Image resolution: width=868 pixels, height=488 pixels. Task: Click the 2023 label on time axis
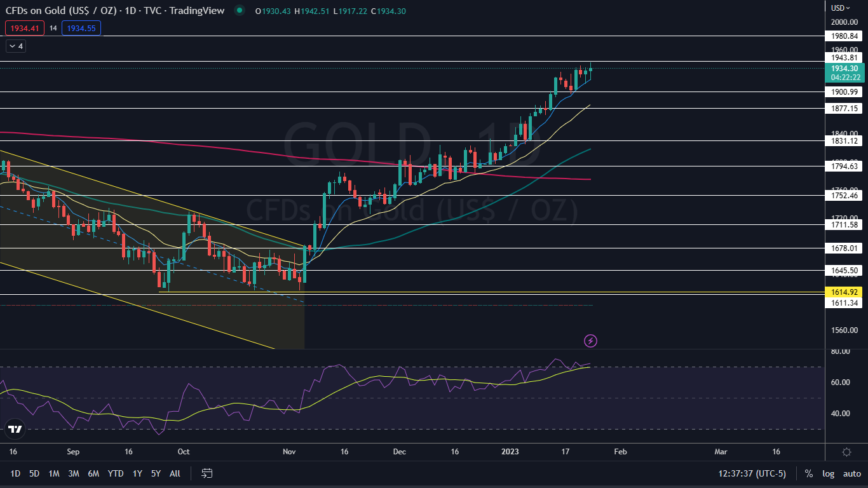(x=510, y=452)
